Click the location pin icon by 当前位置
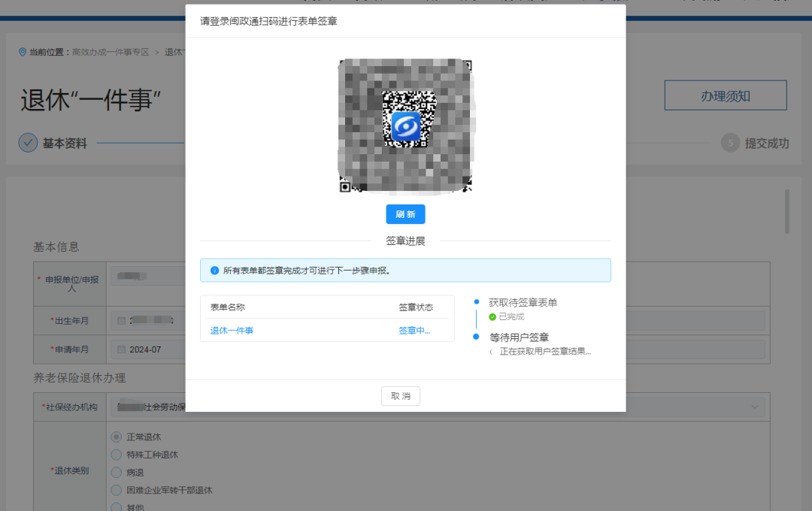Screen dimensions: 812x511 [23, 52]
